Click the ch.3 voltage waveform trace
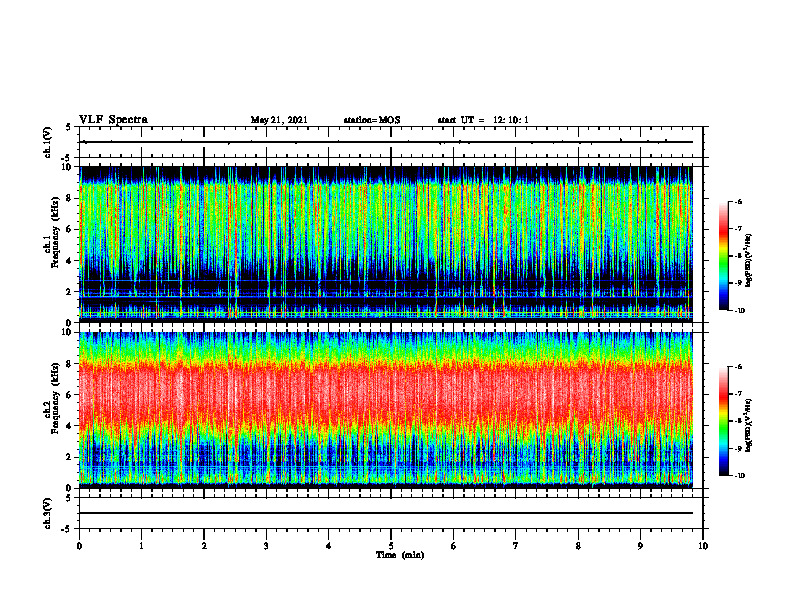Image resolution: width=792 pixels, height=612 pixels. [386, 513]
